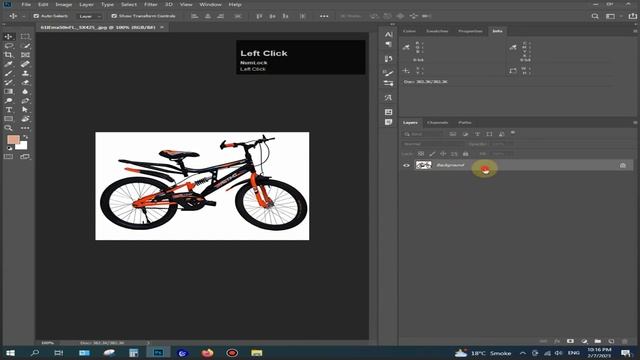The width and height of the screenshot is (640, 360).
Task: Open the Opacity dropdown in Layers panel
Action: pos(500,144)
